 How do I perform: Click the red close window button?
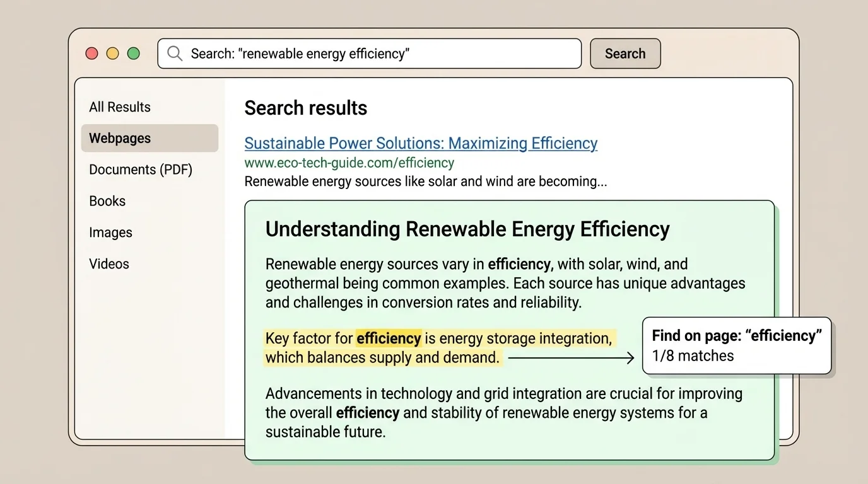click(92, 54)
